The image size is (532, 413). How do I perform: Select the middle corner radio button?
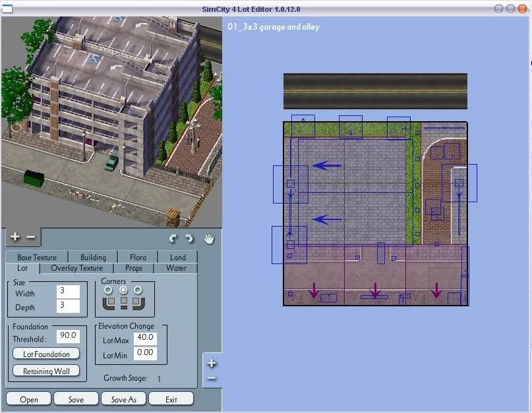(123, 290)
